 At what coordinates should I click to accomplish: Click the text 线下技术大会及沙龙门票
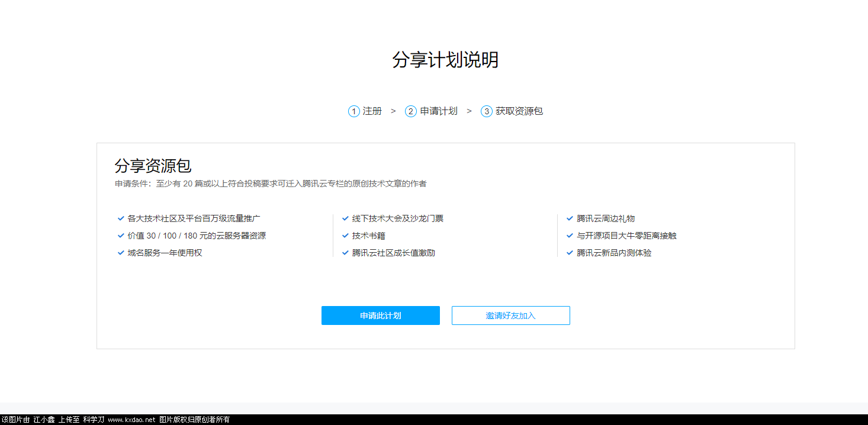click(x=397, y=218)
